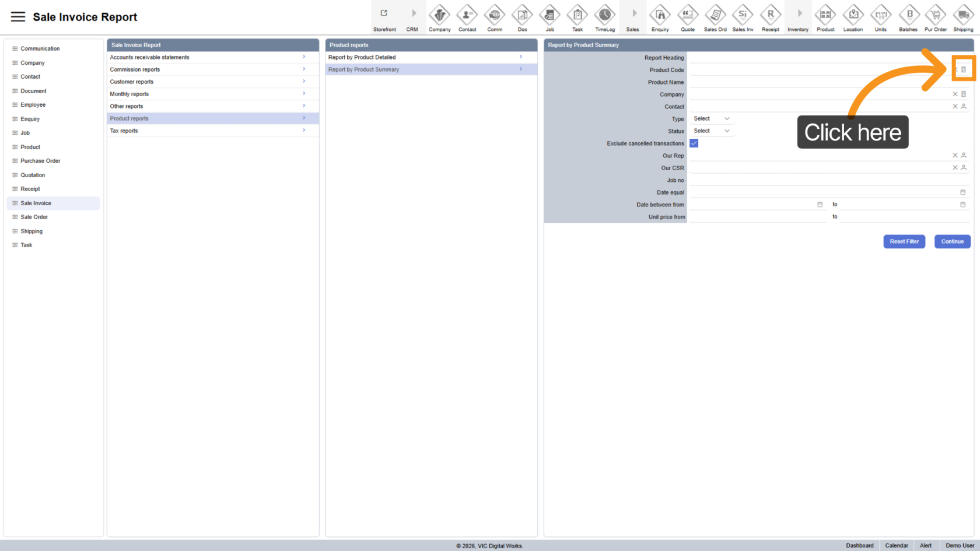Image resolution: width=980 pixels, height=551 pixels.
Task: Click the Batches toolbar icon
Action: (x=908, y=15)
